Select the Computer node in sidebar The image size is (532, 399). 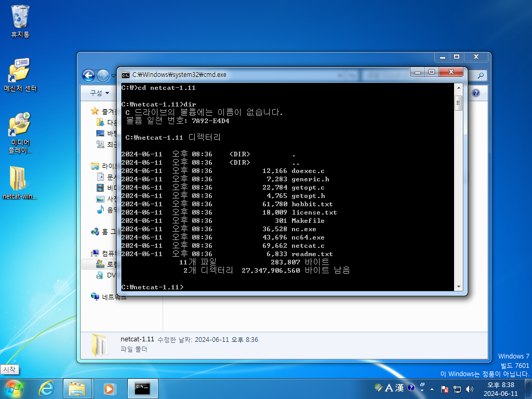pyautogui.click(x=103, y=253)
